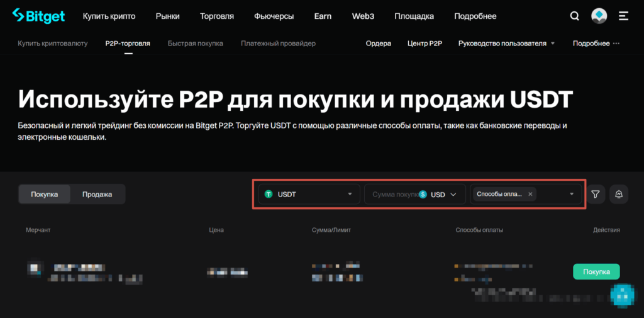644x318 pixels.
Task: Open the filter funnel icon
Action: tap(596, 194)
